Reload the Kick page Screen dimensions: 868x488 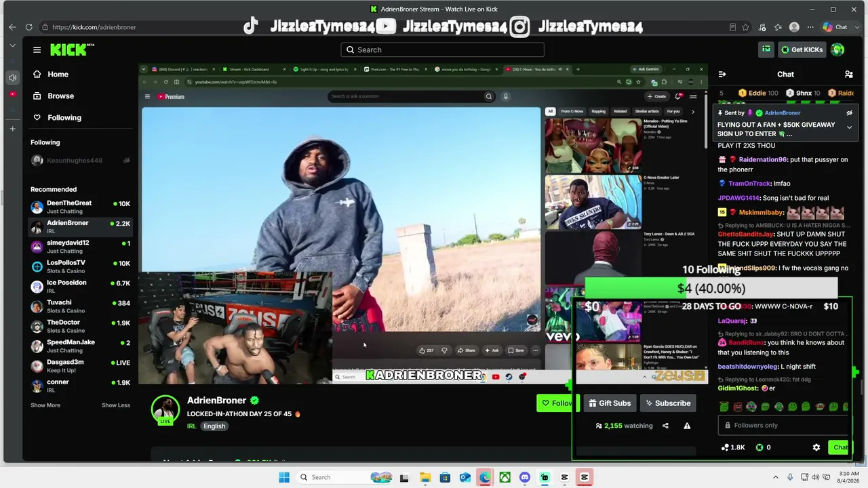(28, 27)
